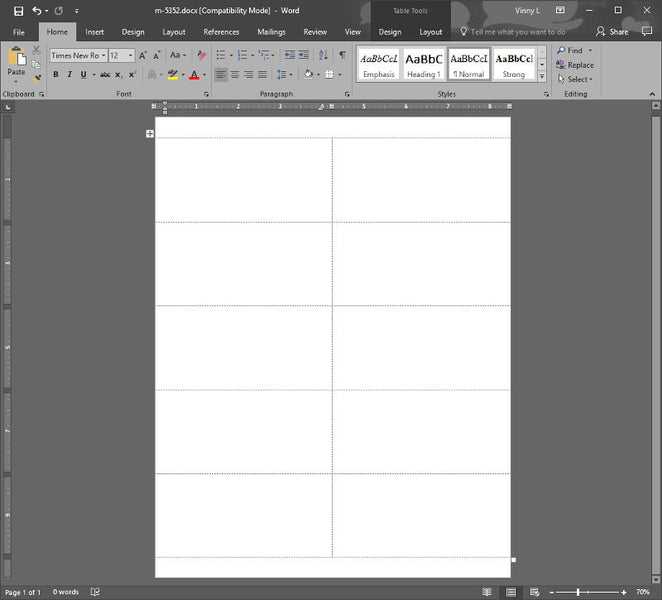Image resolution: width=662 pixels, height=600 pixels.
Task: Open the font size dropdown
Action: tap(130, 56)
